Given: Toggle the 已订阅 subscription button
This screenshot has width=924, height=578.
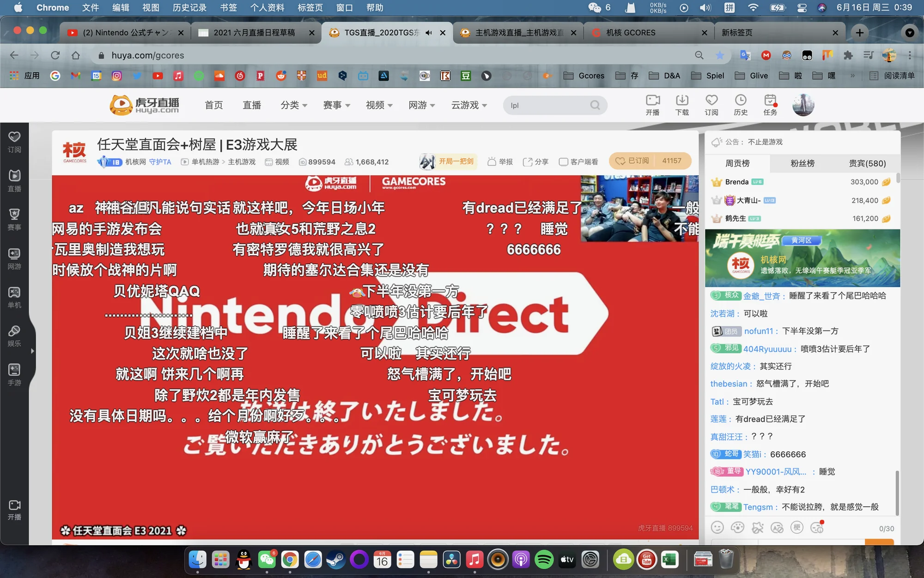Looking at the screenshot, I should click(x=633, y=161).
